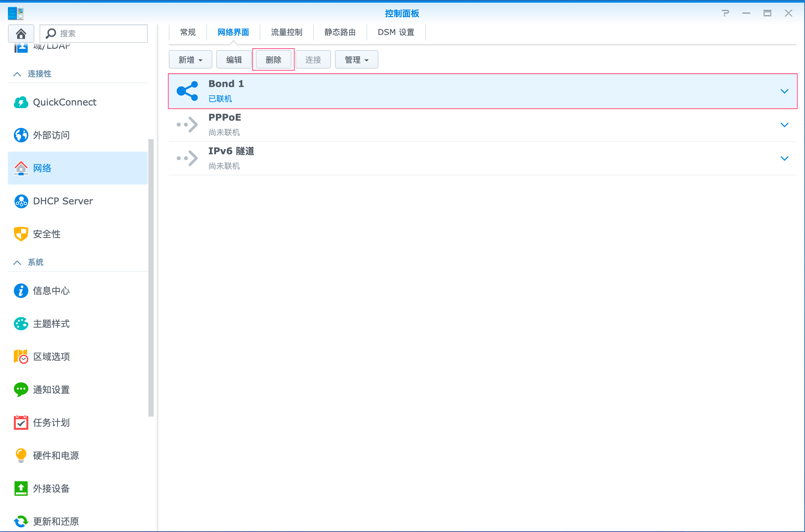Click the Theme palette icon
The image size is (805, 532).
click(21, 324)
